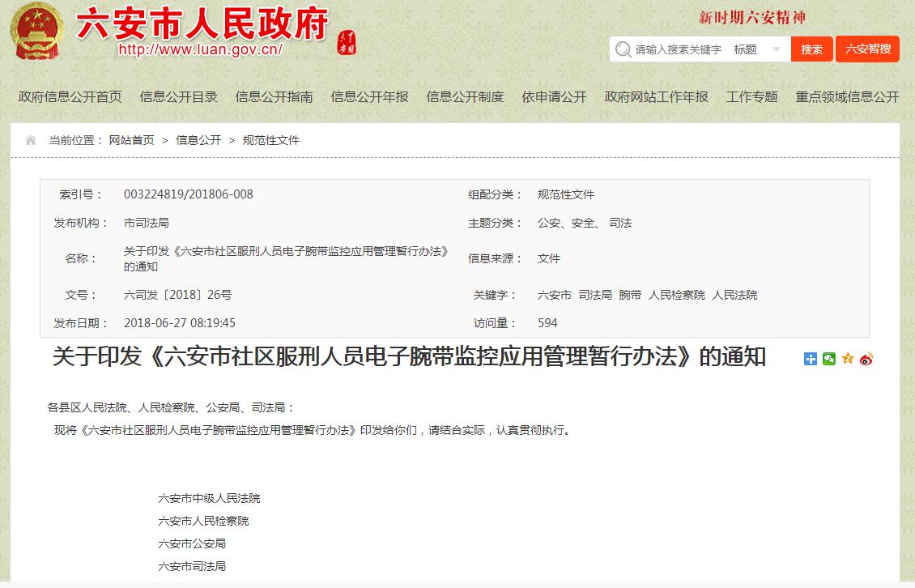Viewport: 915px width, 588px height.
Task: Open 工作专题 menu item
Action: click(x=752, y=97)
